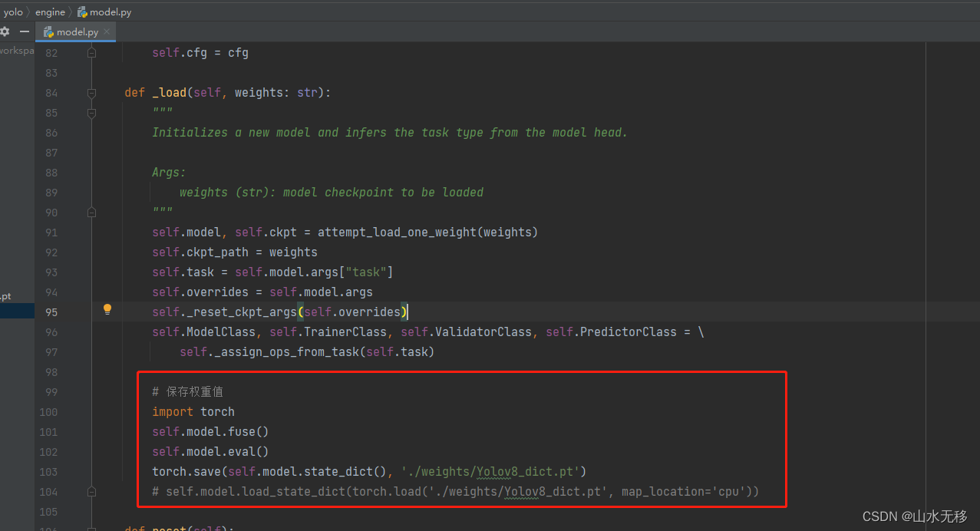Click 'self.model.fuse()' line
The height and width of the screenshot is (531, 980).
click(210, 432)
